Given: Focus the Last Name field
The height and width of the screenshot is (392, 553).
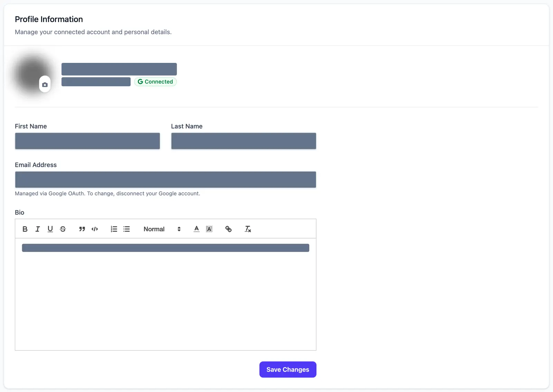Looking at the screenshot, I should point(244,141).
